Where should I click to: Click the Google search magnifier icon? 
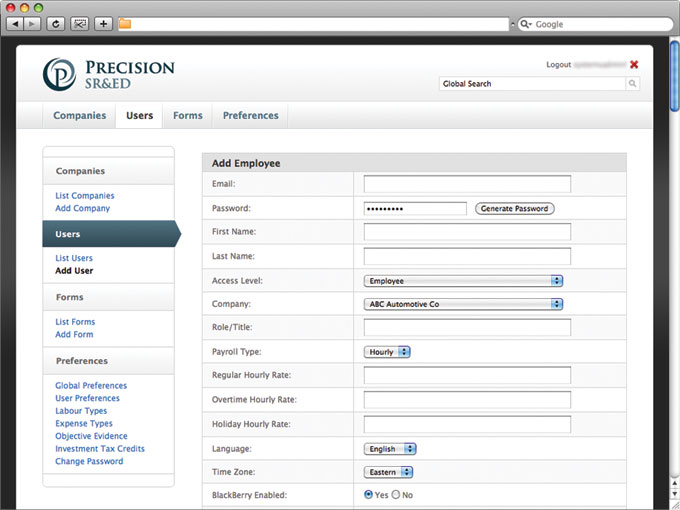click(525, 24)
